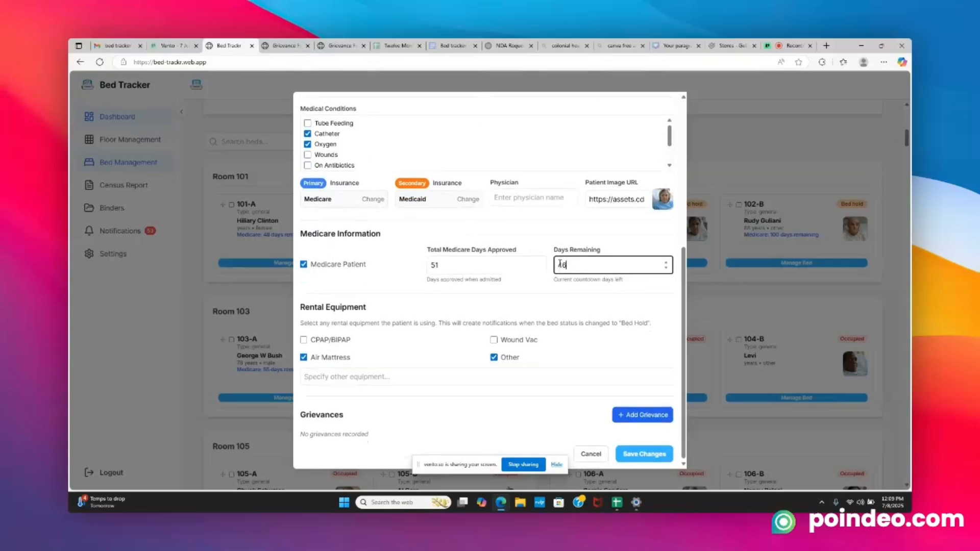
Task: Click the Bed Tracker logo icon
Action: tap(87, 84)
